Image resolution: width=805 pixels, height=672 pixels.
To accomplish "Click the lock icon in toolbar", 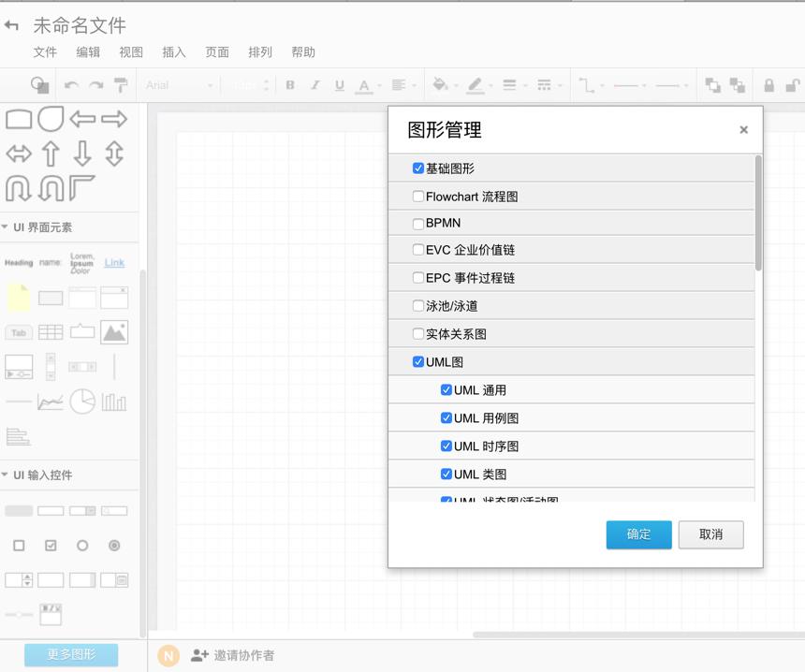I will 769,85.
